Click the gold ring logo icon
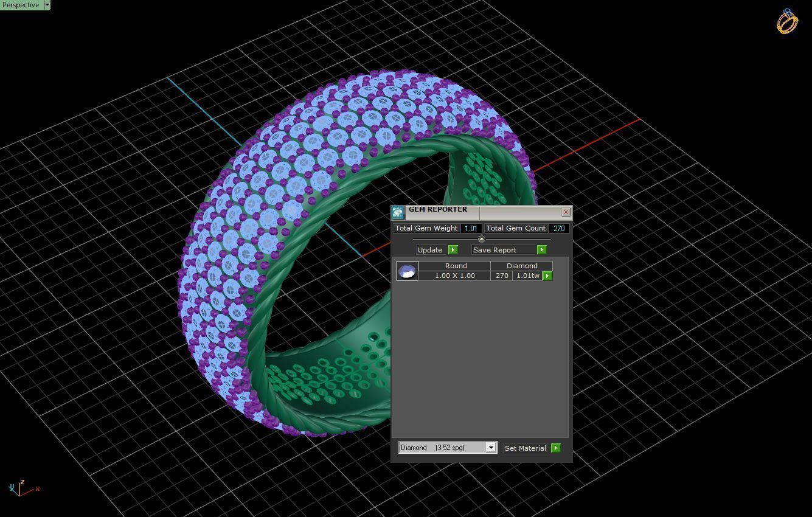Viewport: 812px width, 517px height. [787, 21]
